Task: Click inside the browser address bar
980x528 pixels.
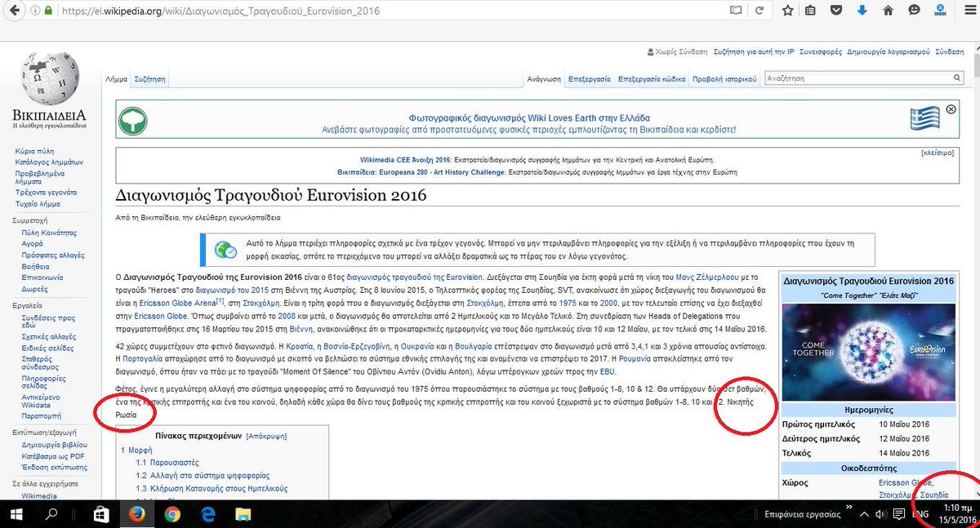Action: [327, 11]
